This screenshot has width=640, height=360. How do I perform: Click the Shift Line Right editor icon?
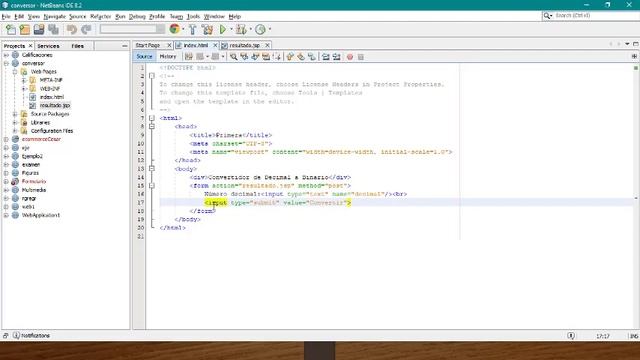click(x=337, y=57)
